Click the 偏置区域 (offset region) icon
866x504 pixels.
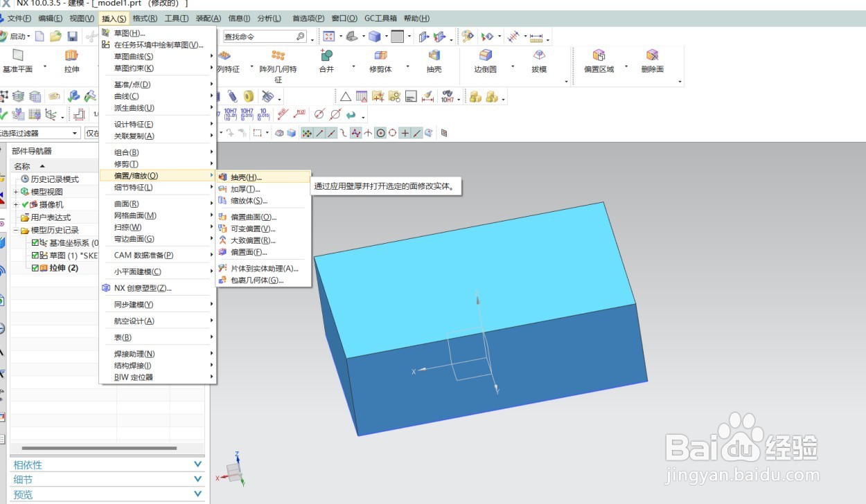[x=599, y=55]
